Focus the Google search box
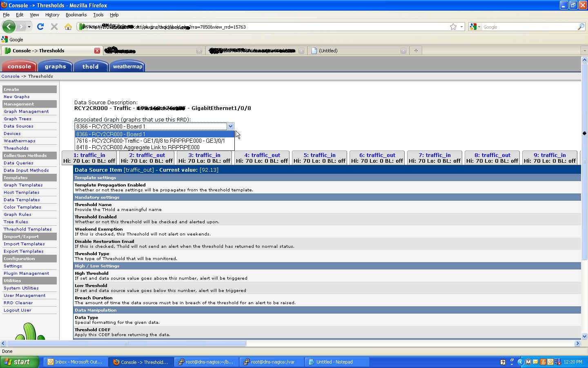This screenshot has height=368, width=588. tap(530, 27)
